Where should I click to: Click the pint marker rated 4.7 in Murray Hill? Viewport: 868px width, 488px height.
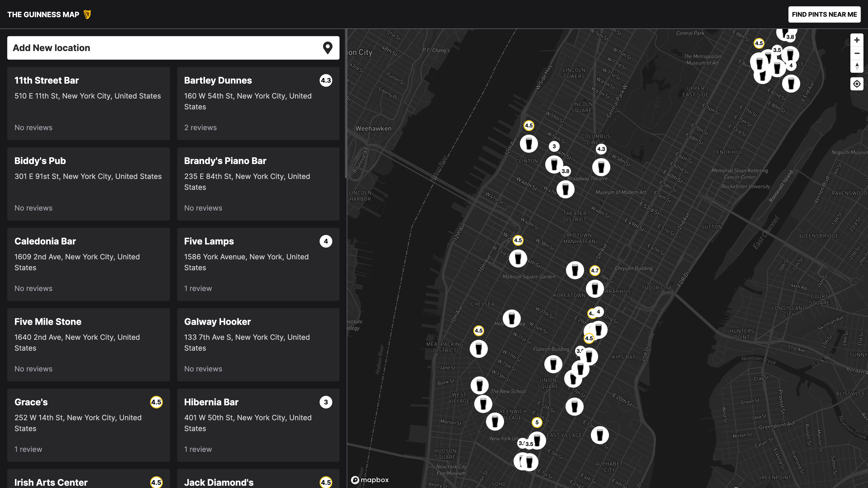coord(595,289)
